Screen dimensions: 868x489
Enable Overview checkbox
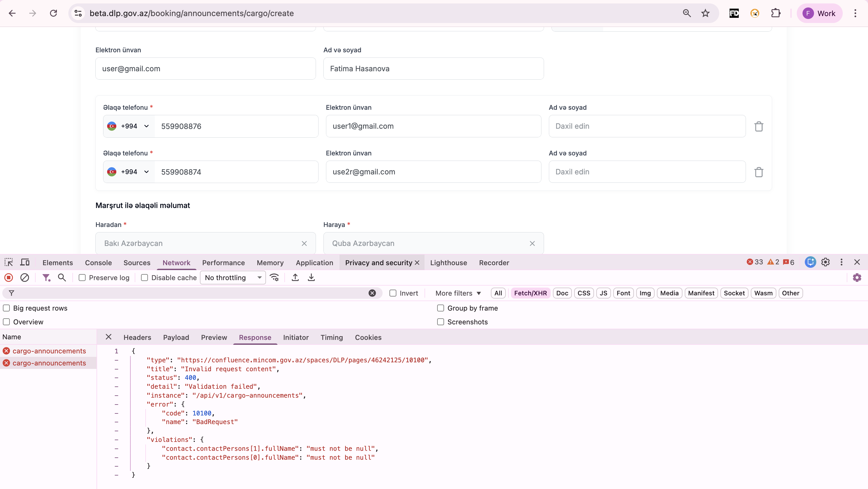[x=6, y=322]
